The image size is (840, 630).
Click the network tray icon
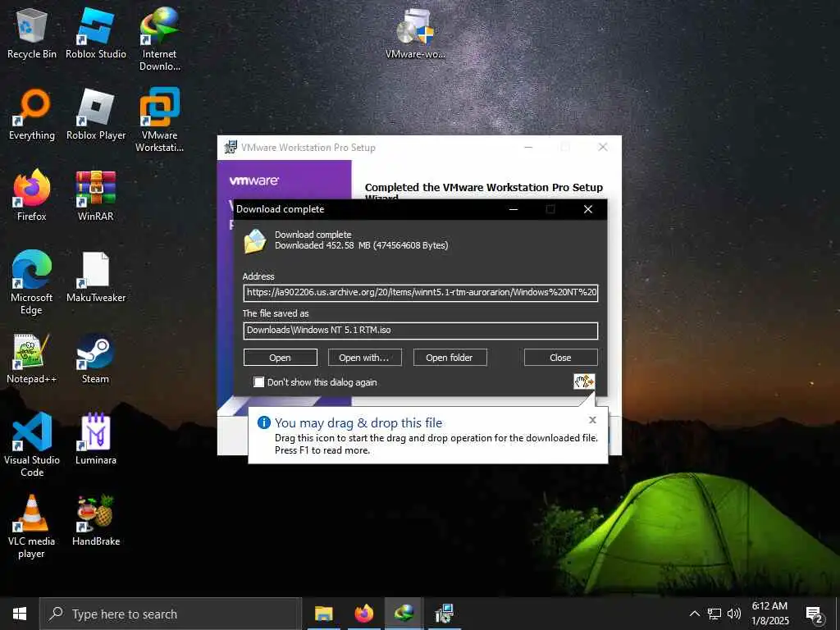[x=714, y=614]
